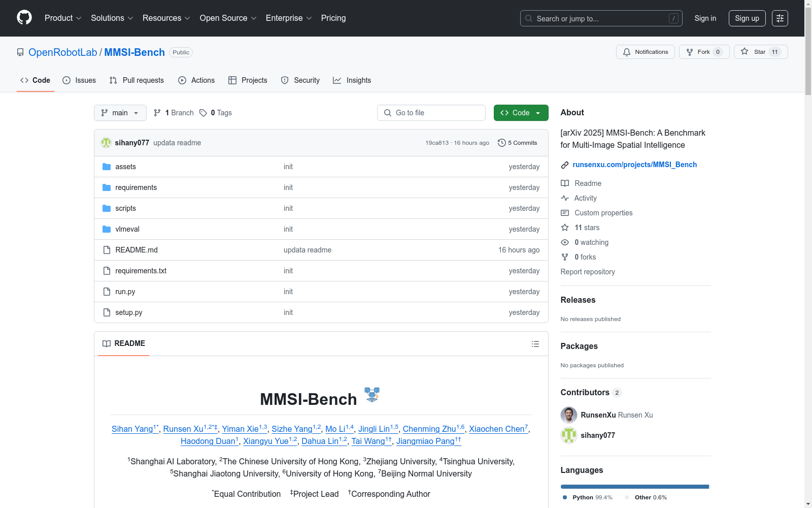The height and width of the screenshot is (508, 812).
Task: Open the green Code dropdown button
Action: click(521, 113)
